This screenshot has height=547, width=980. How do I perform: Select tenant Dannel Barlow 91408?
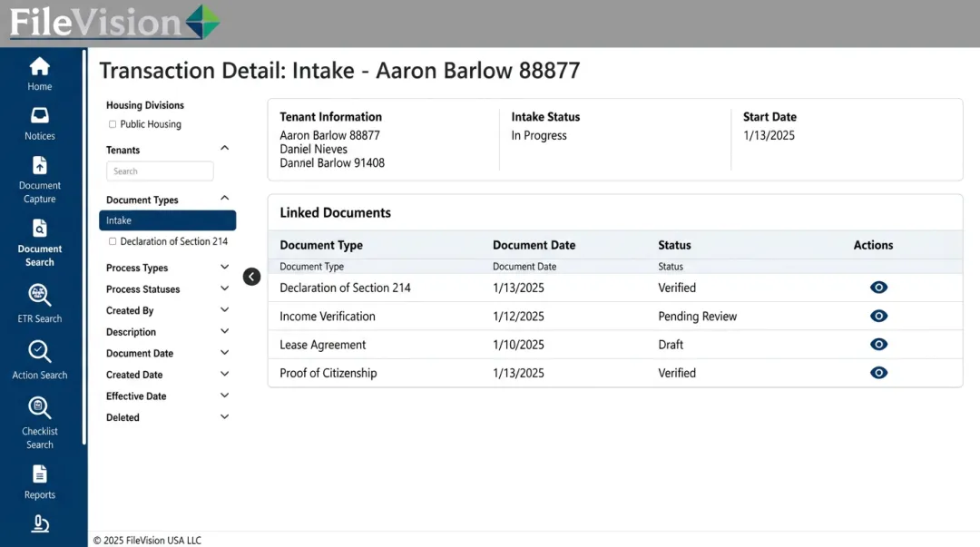332,162
